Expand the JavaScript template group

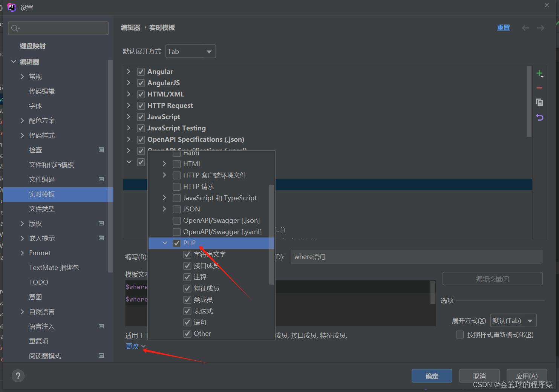[x=129, y=117]
